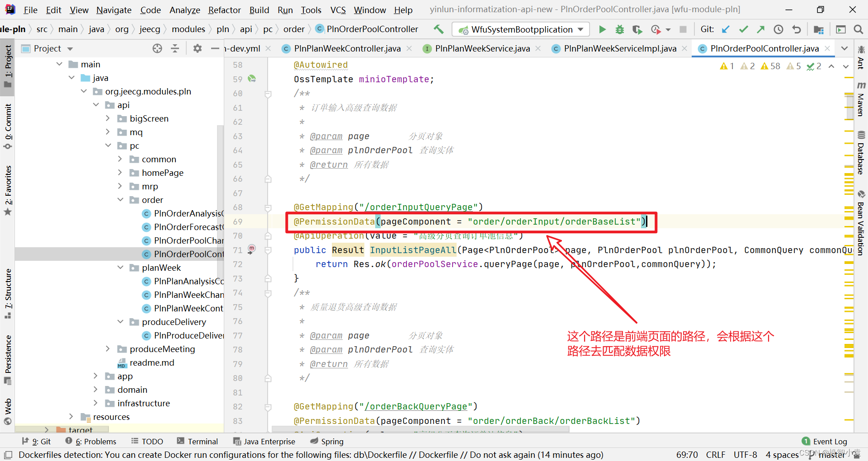Screen dimensions: 868x461
Task: Expand the produceMeeting package
Action: point(108,349)
